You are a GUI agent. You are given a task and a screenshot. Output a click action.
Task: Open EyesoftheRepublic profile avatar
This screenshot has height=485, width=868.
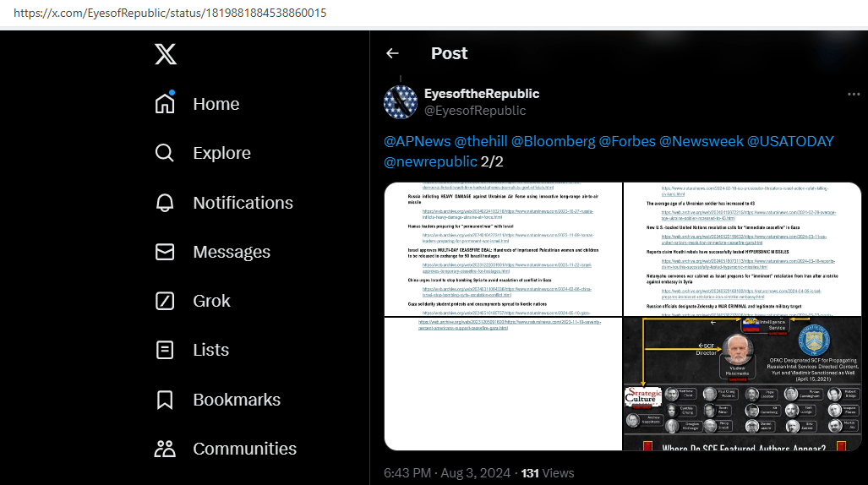point(401,101)
